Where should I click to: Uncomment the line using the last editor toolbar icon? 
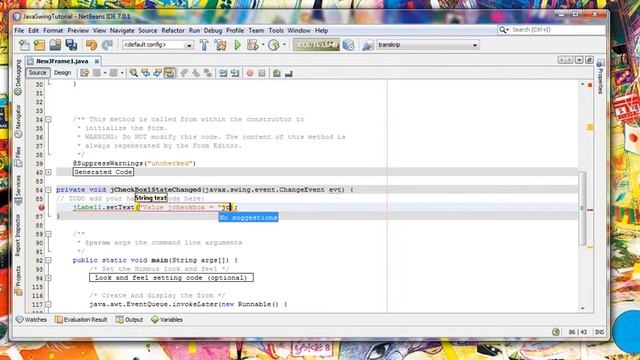coord(289,73)
